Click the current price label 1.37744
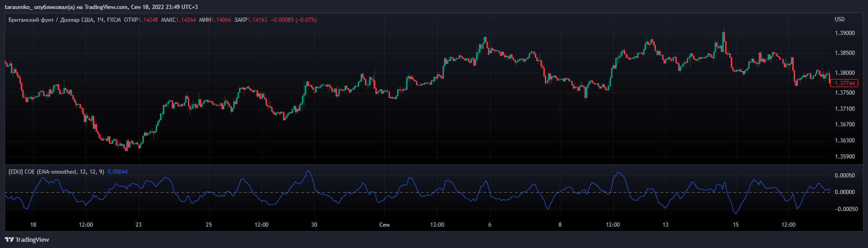The height and width of the screenshot is (248, 868). coord(844,83)
